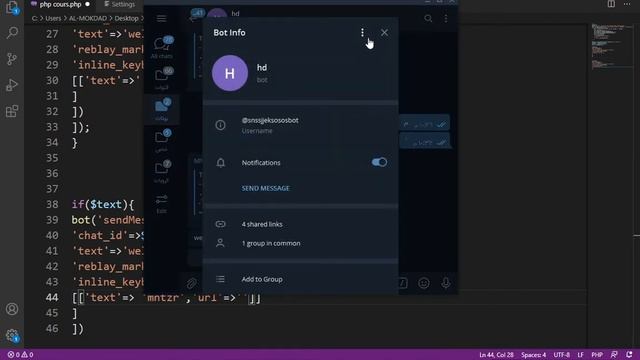The height and width of the screenshot is (360, 640).
Task: Click the username info icon
Action: pyautogui.click(x=220, y=125)
